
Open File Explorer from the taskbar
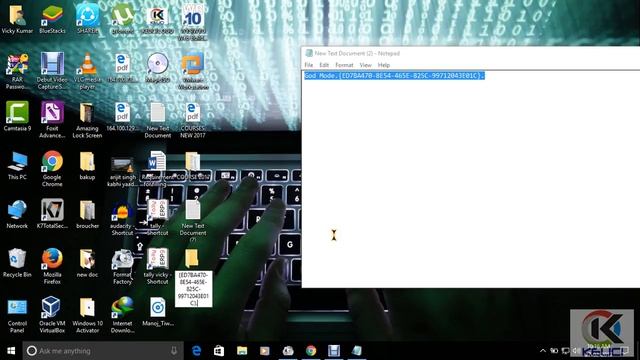pyautogui.click(x=242, y=351)
